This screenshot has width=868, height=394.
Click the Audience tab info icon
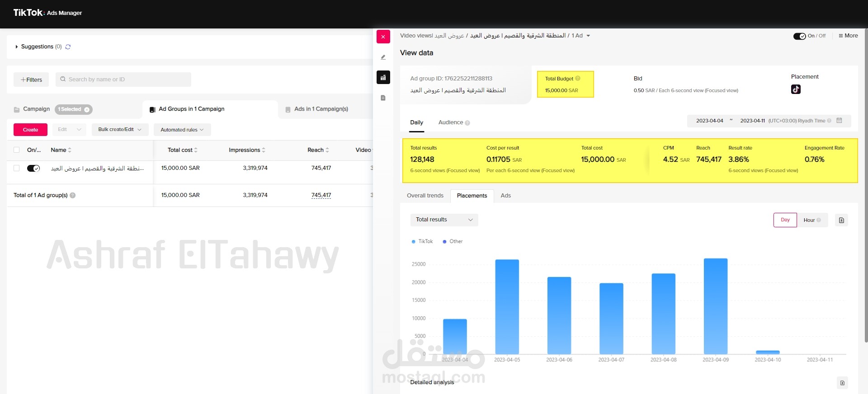[x=467, y=123]
